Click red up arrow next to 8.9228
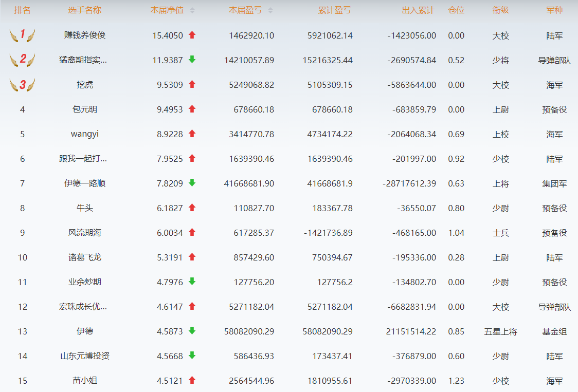This screenshot has width=578, height=392. coord(192,134)
